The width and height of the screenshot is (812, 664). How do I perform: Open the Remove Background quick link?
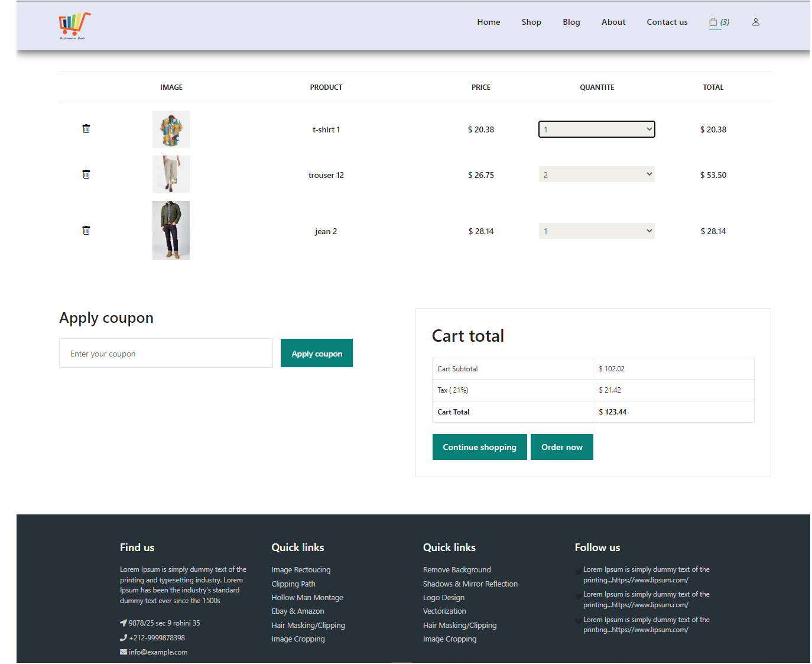tap(456, 569)
